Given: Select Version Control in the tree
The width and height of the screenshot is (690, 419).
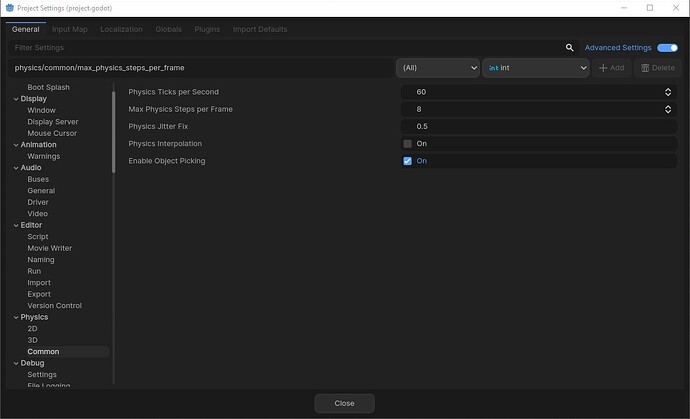Looking at the screenshot, I should [x=55, y=305].
